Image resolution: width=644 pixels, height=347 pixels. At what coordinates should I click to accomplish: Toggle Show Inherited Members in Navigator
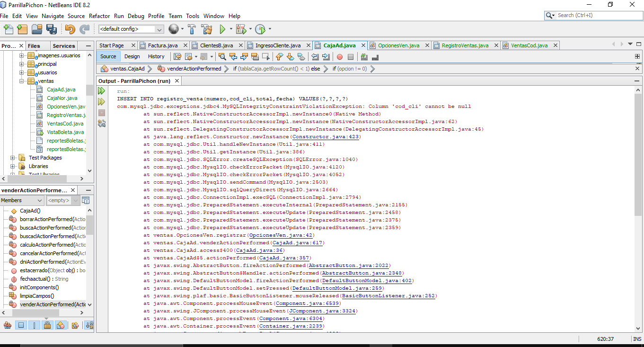(x=8, y=325)
